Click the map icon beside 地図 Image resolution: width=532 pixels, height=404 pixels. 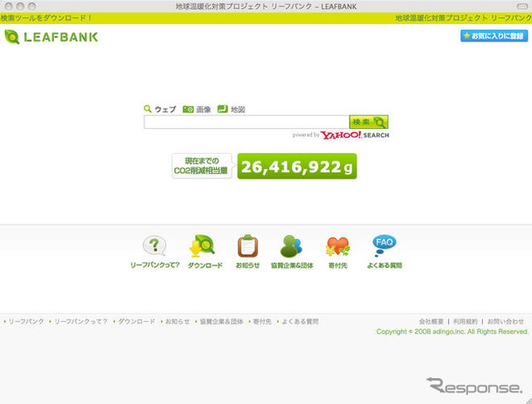pos(223,109)
